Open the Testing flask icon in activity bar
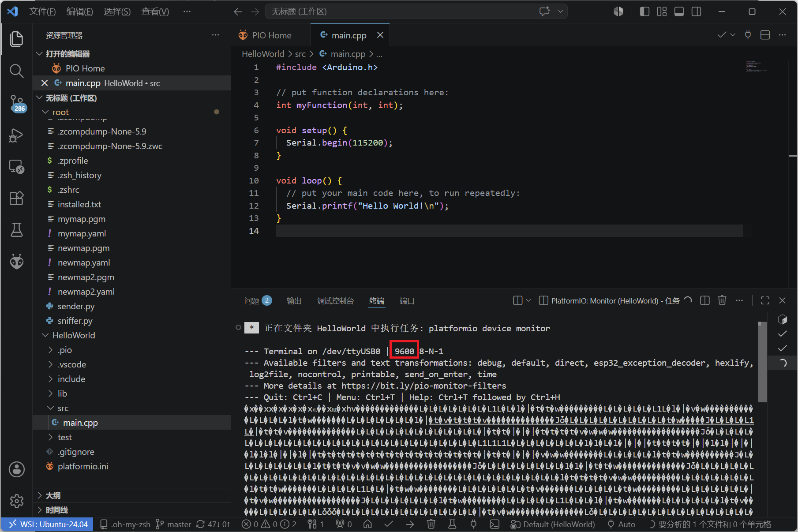The image size is (798, 532). 17,230
